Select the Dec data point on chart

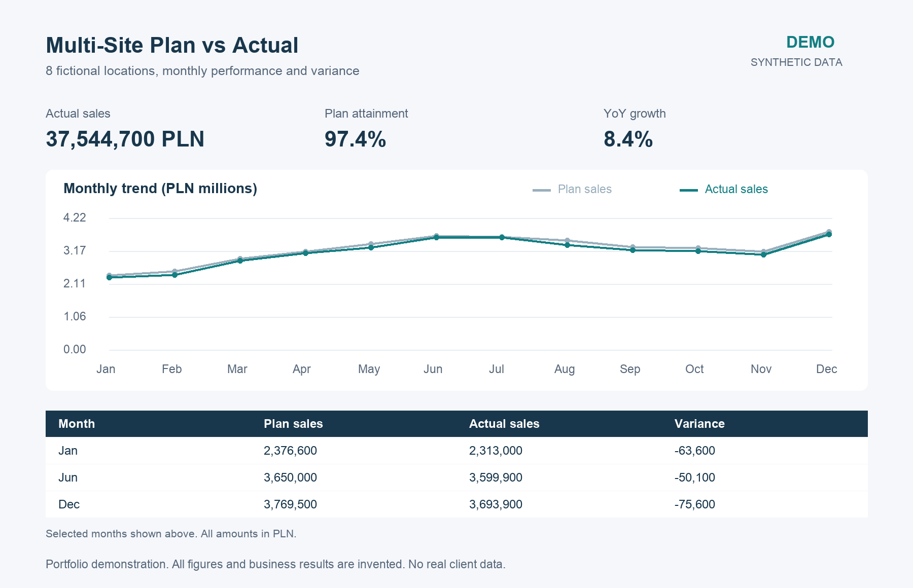[x=829, y=234]
